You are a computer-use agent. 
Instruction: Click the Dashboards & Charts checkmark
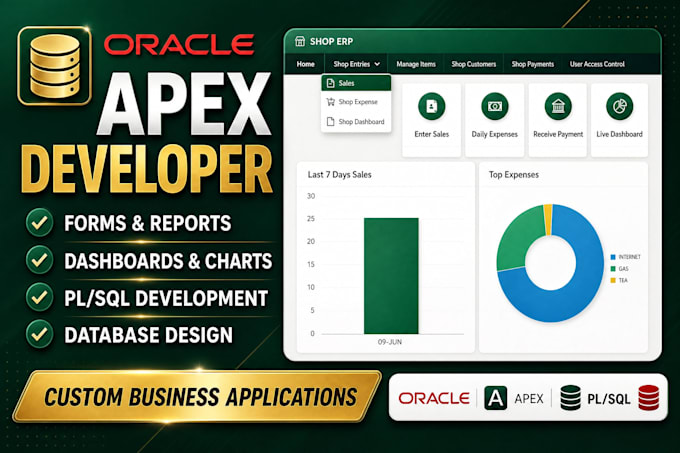click(39, 260)
